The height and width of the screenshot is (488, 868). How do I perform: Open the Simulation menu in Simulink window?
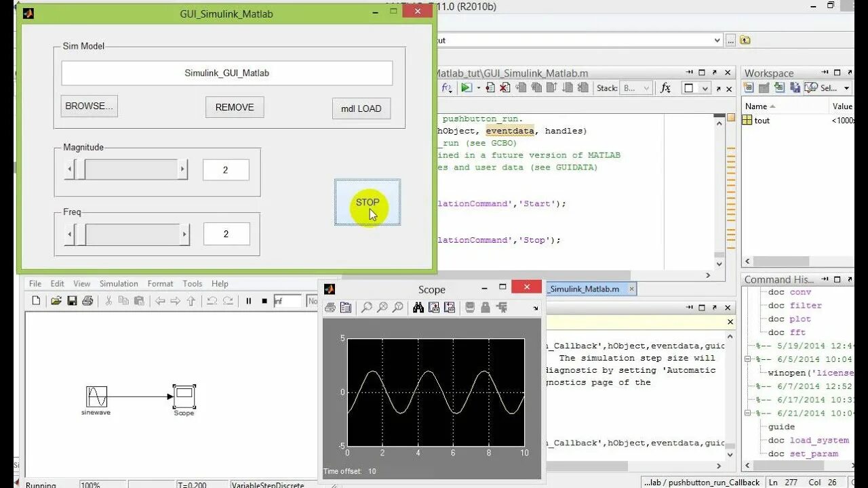point(119,284)
